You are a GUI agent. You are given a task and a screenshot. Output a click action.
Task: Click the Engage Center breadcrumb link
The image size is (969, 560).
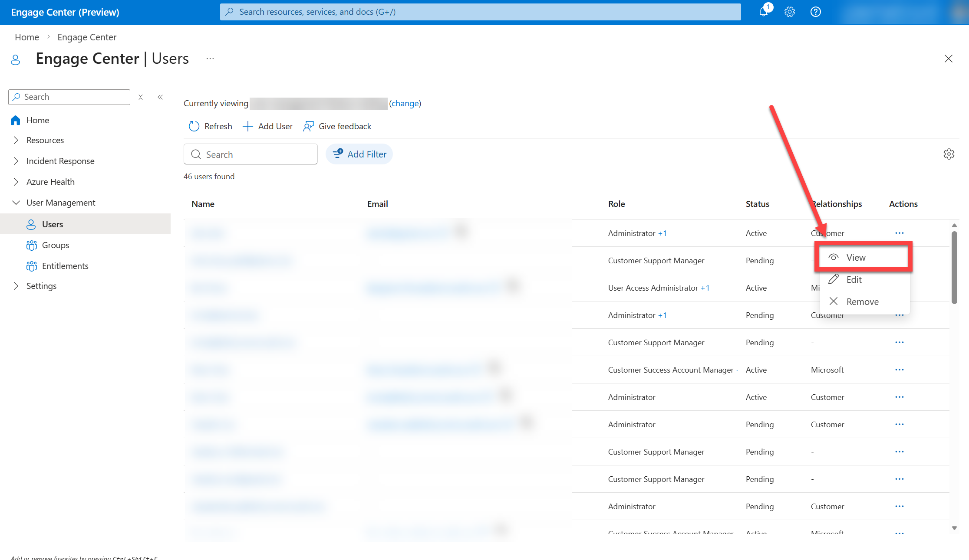click(x=87, y=37)
